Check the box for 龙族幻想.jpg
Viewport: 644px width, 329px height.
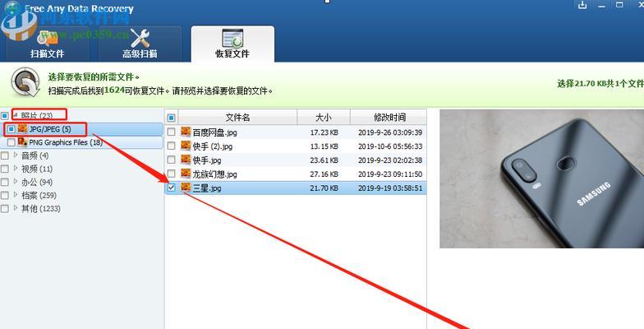171,174
